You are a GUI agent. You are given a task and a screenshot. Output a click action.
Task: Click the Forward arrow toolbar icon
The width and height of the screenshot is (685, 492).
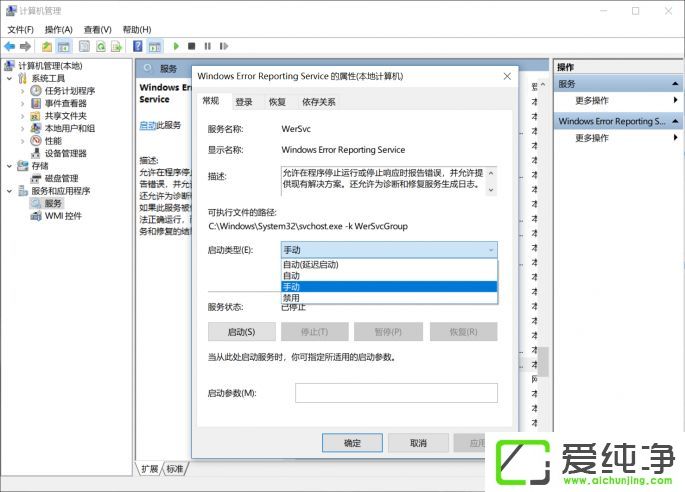coord(25,46)
